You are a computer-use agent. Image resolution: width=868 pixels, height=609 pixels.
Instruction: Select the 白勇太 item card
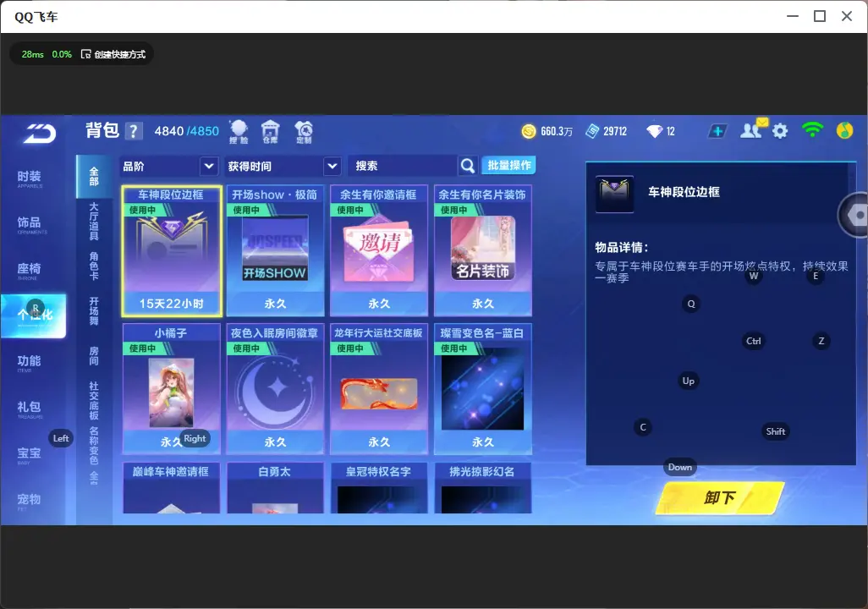[275, 488]
